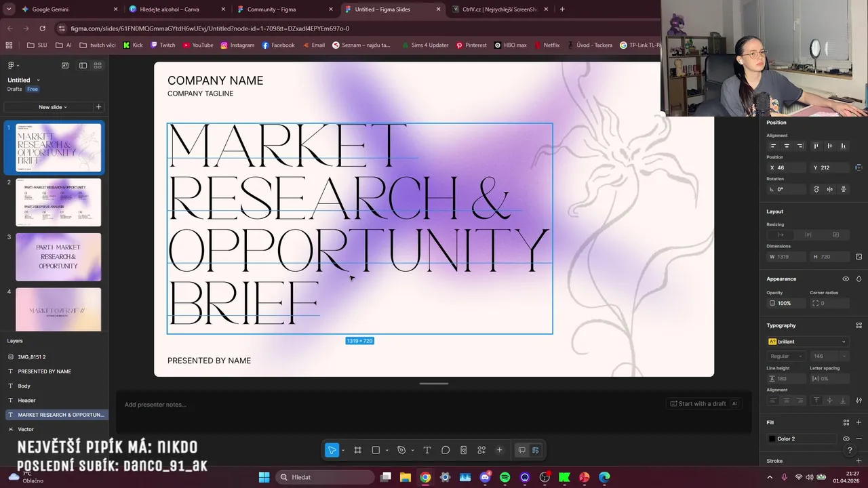The height and width of the screenshot is (488, 868).
Task: Select the Rectangle shape tool
Action: click(376, 450)
